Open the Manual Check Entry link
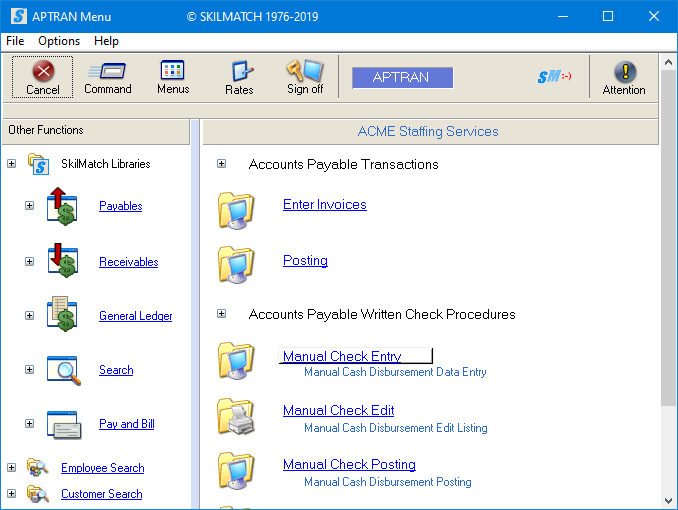 click(x=342, y=356)
